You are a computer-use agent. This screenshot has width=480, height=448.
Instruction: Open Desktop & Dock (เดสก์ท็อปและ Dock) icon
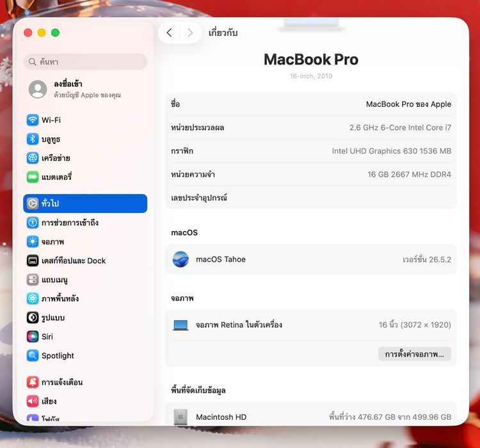(33, 260)
